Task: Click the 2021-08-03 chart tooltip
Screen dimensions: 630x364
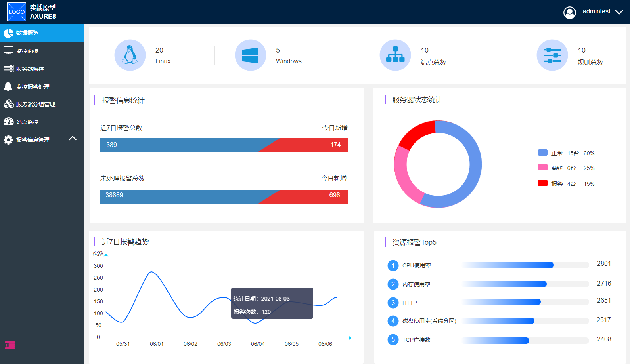Action: [272, 303]
